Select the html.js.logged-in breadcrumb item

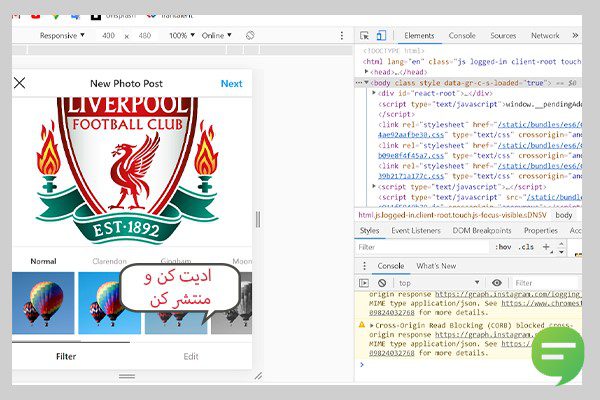click(x=452, y=215)
